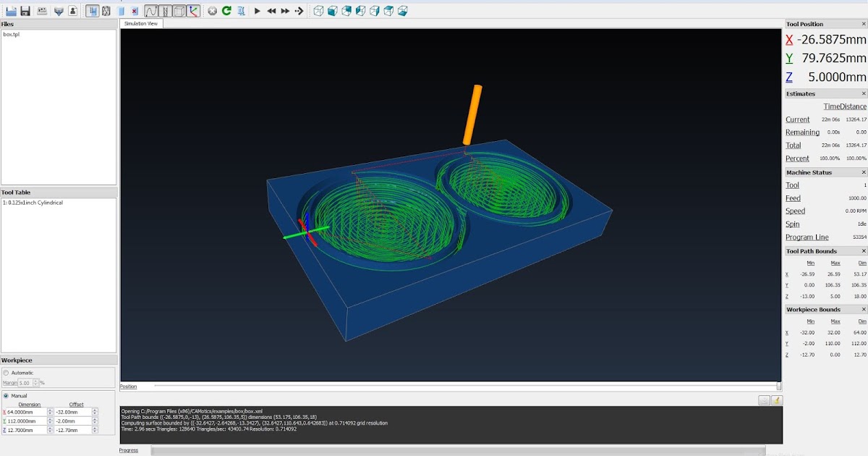Reload the tool paths
The width and height of the screenshot is (868, 456).
point(226,11)
